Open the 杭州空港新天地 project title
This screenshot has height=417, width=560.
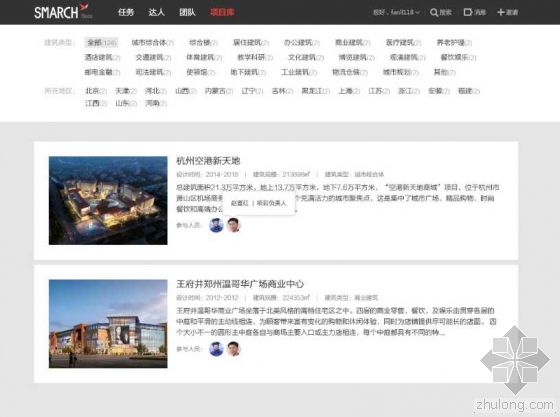pyautogui.click(x=208, y=161)
